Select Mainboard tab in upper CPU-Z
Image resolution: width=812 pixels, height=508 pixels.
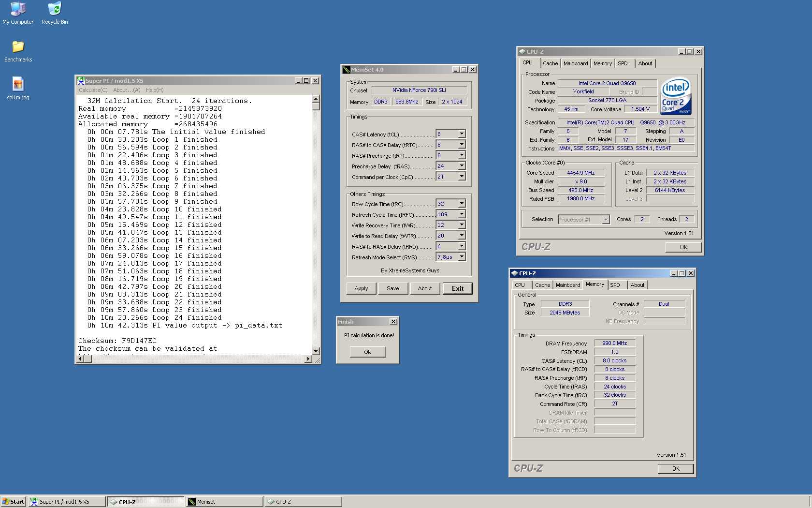pyautogui.click(x=576, y=63)
